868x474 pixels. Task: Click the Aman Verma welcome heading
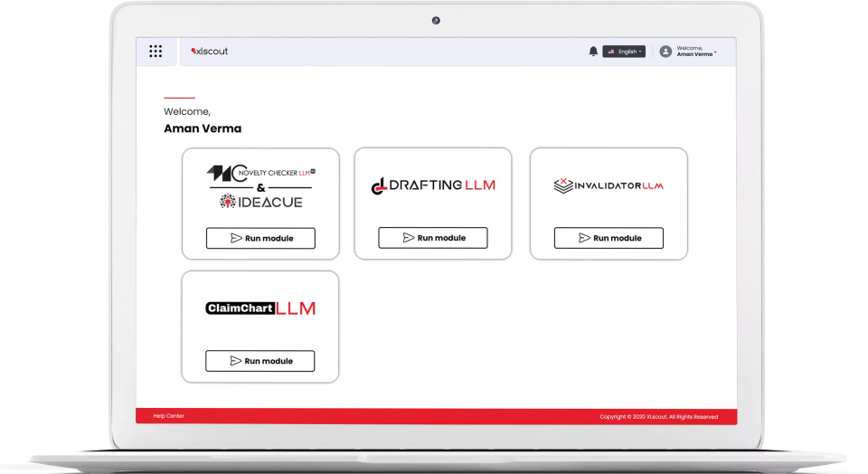point(203,128)
